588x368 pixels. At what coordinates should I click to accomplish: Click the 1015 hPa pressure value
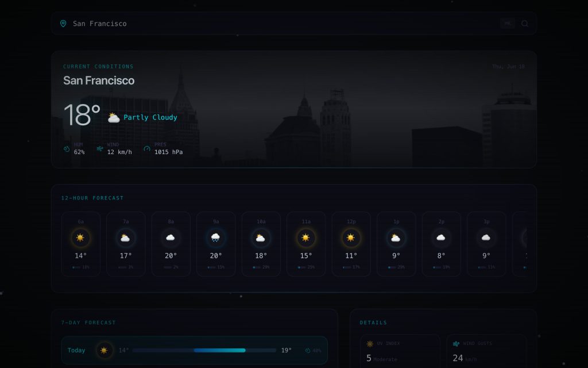(x=169, y=152)
